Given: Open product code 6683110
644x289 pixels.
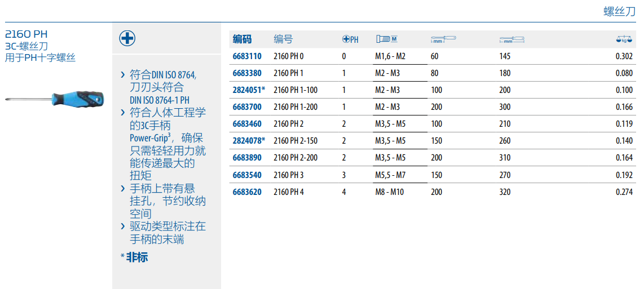Looking at the screenshot, I should [x=247, y=56].
